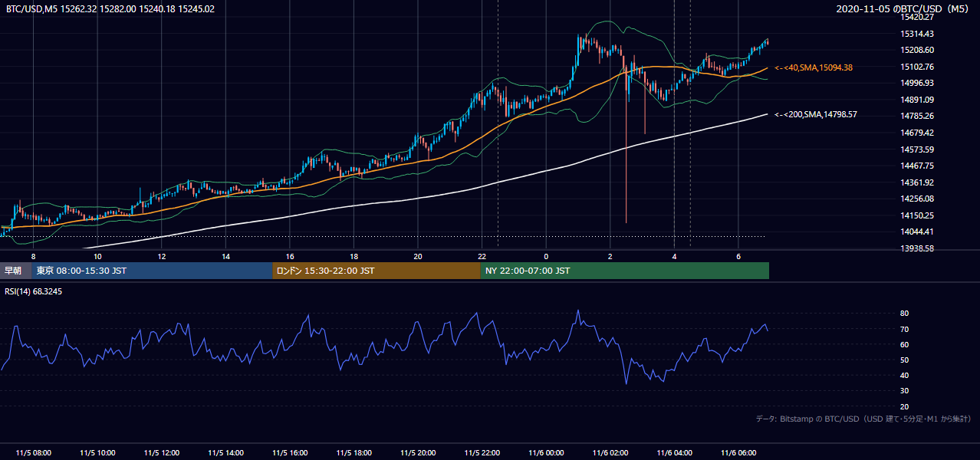Viewport: 980px width, 460px height.
Task: Click the 200 SMA label 14798.57
Action: click(x=816, y=114)
